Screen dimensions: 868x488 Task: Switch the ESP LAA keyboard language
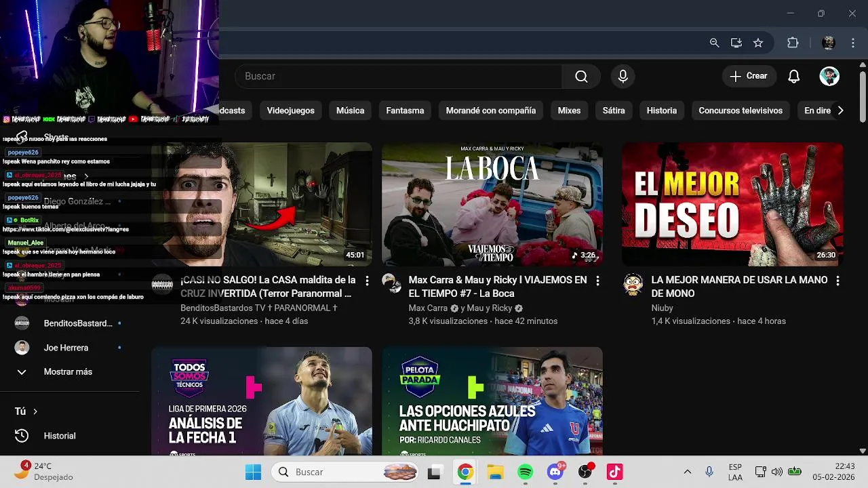[x=735, y=472]
